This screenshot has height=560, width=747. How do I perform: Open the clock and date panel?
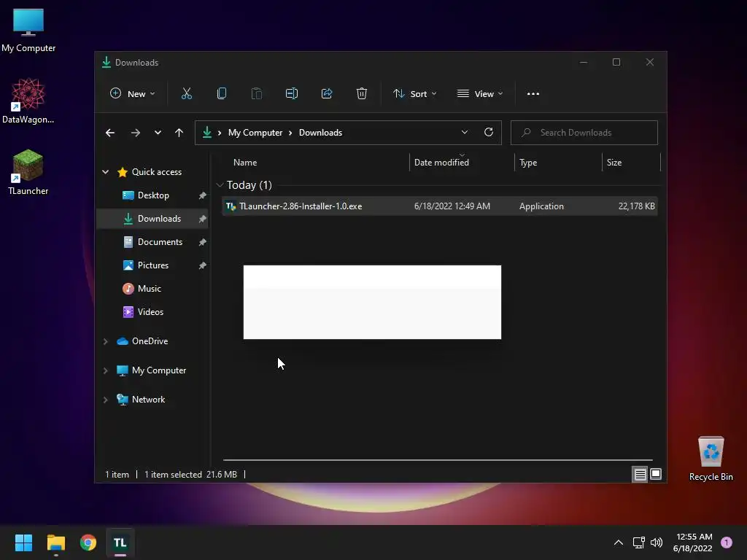(693, 542)
